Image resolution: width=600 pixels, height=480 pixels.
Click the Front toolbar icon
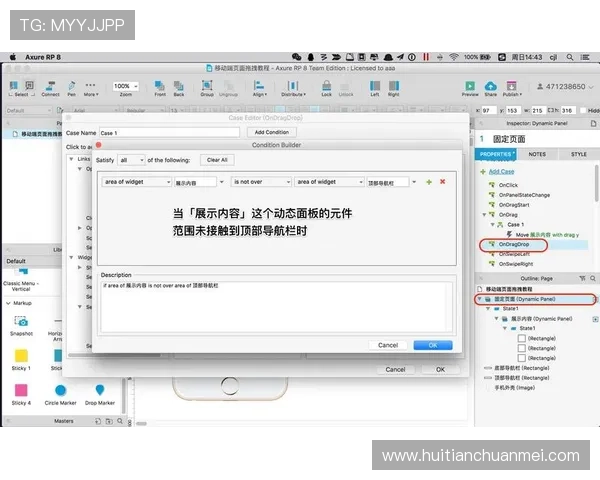click(x=160, y=88)
